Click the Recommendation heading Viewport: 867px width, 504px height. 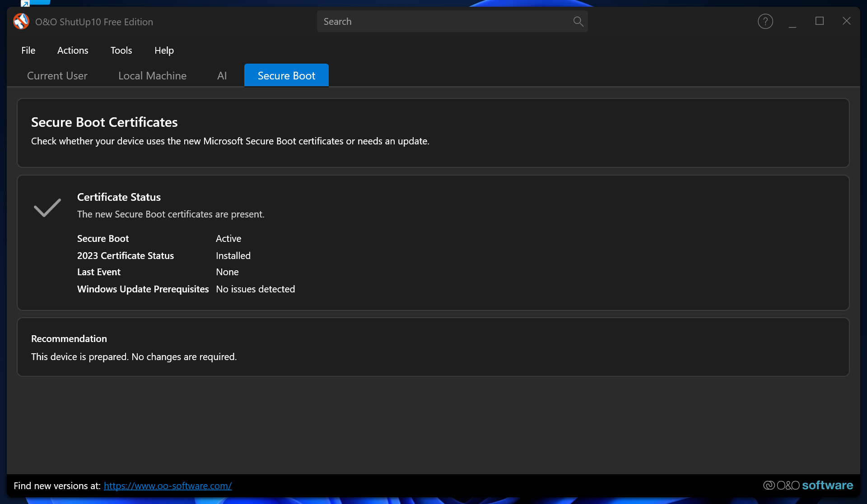[69, 338]
